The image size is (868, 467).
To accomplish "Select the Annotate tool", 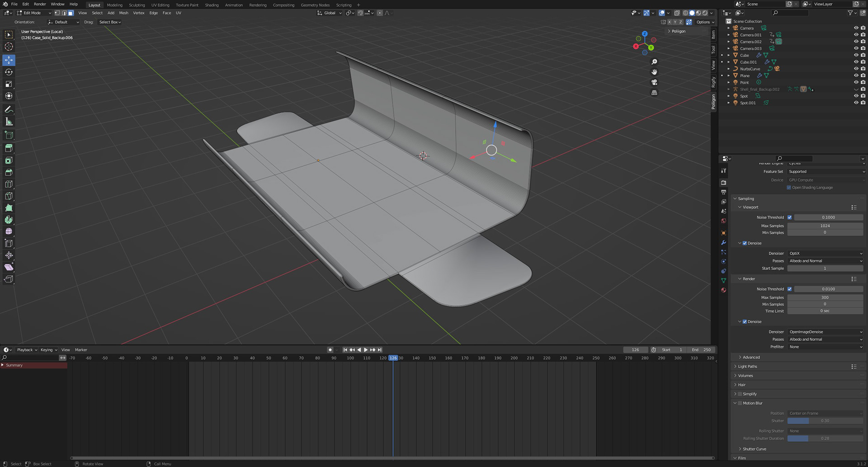I will pos(9,109).
